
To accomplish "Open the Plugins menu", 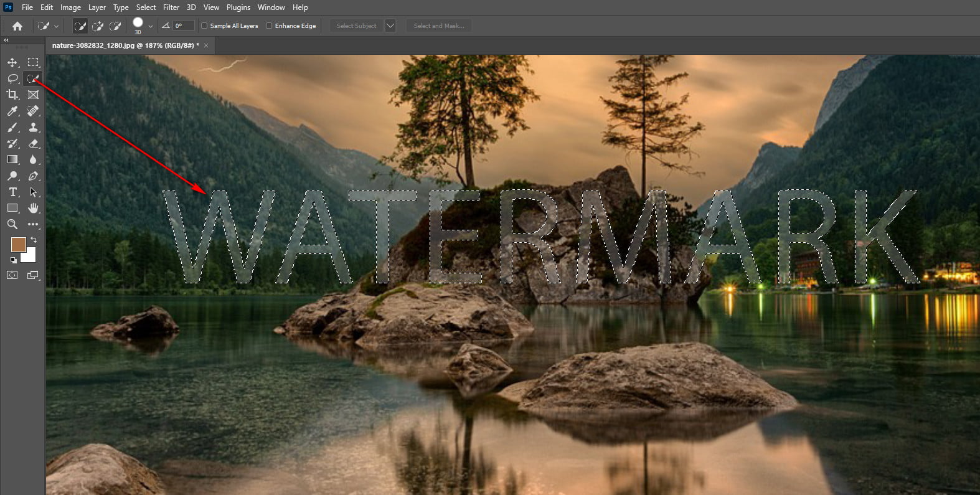I will (x=238, y=7).
